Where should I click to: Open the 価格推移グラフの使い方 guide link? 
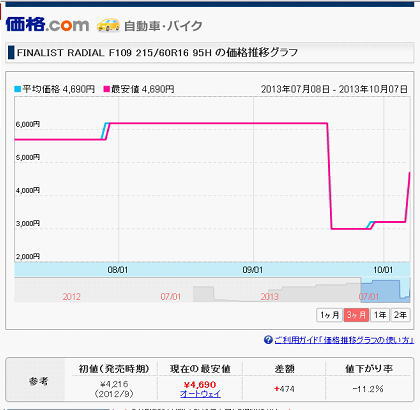pos(344,340)
